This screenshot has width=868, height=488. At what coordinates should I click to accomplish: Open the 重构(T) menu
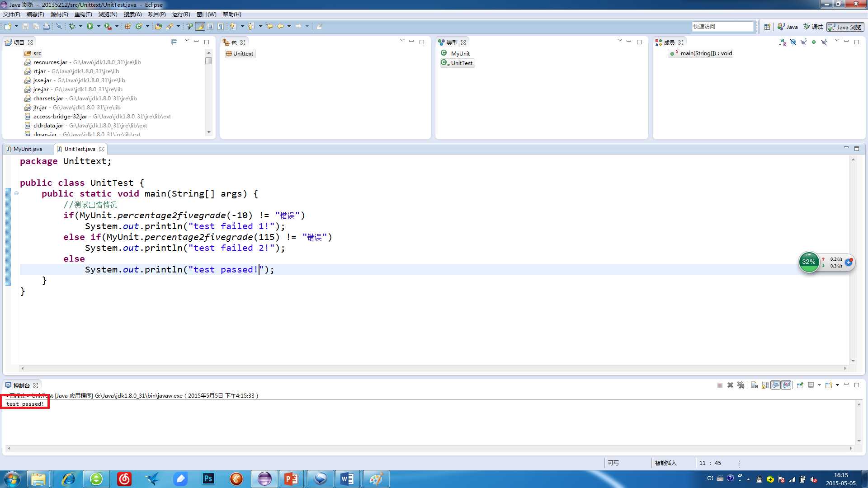(83, 14)
